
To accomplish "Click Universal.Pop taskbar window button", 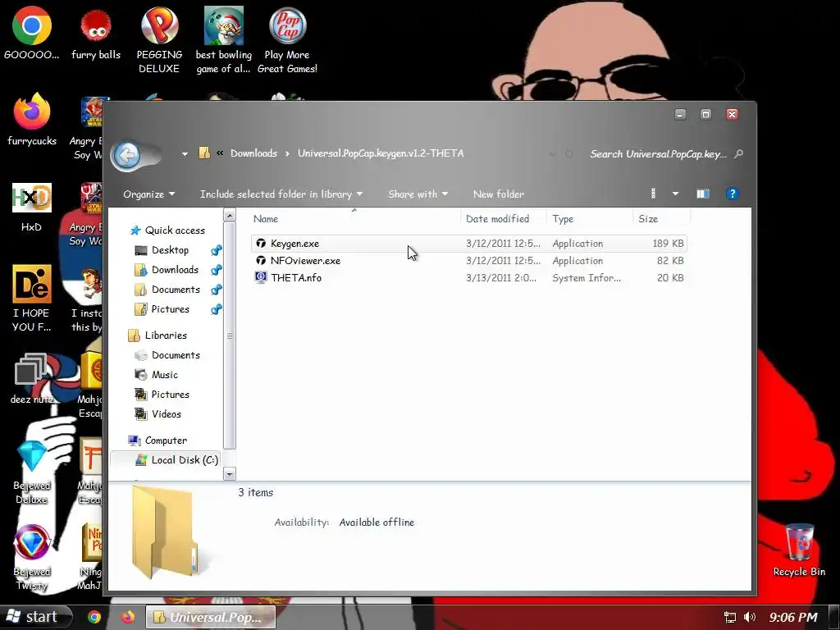I will (x=211, y=617).
